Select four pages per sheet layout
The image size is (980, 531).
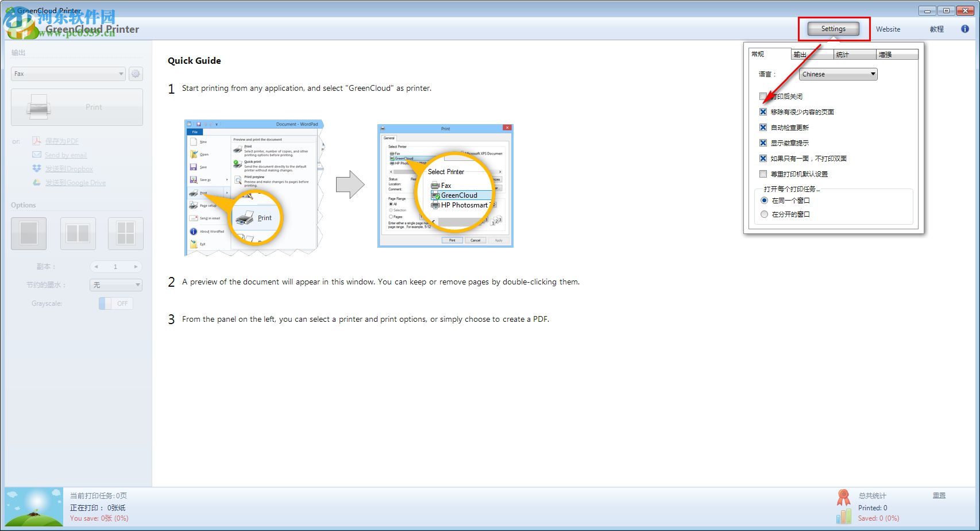(x=126, y=233)
